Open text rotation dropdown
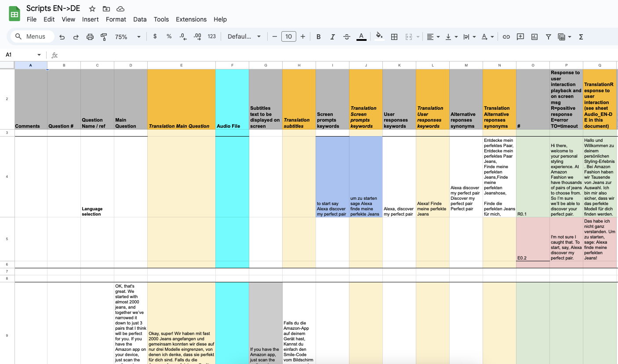The width and height of the screenshot is (618, 364). 487,37
